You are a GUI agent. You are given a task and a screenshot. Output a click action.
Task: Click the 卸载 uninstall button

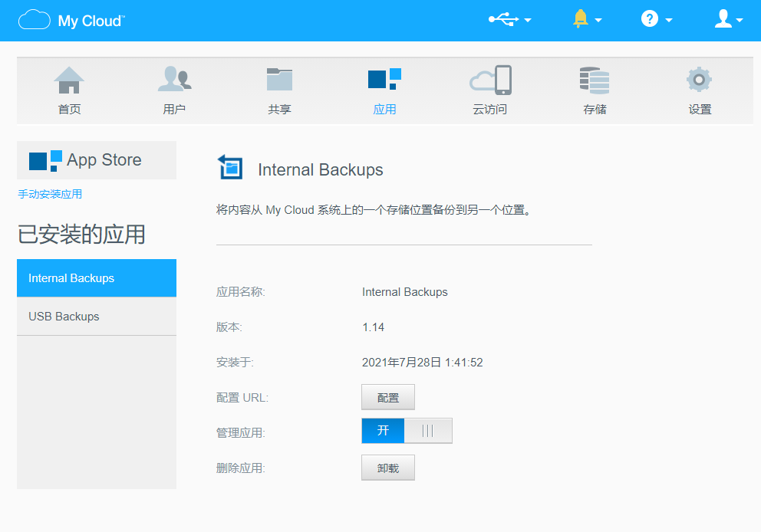pyautogui.click(x=387, y=468)
